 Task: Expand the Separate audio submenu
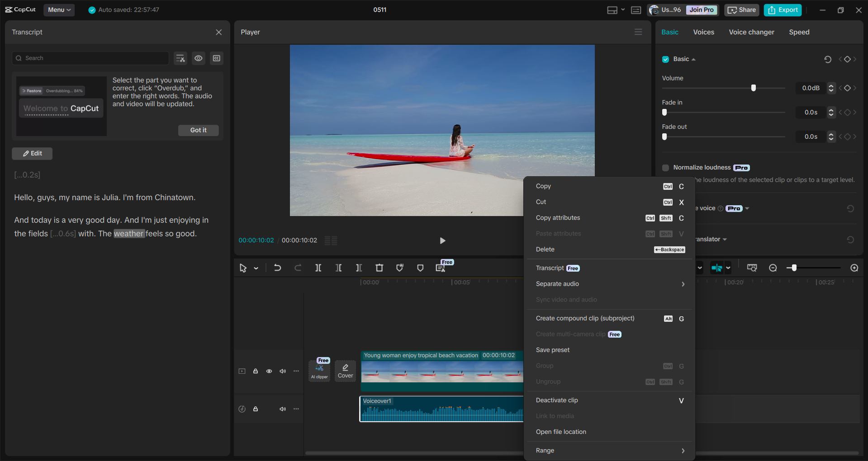point(609,284)
